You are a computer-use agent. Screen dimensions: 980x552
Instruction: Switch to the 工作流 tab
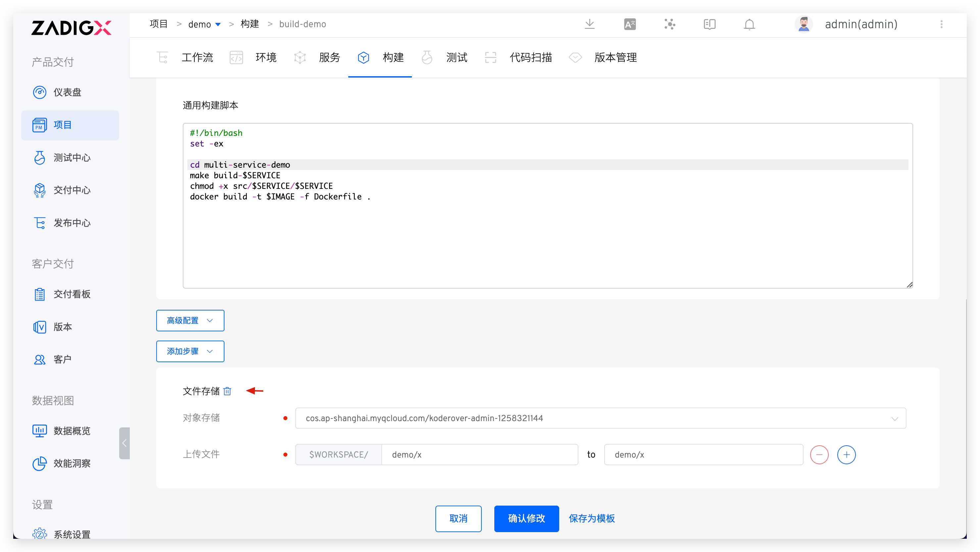coord(197,57)
